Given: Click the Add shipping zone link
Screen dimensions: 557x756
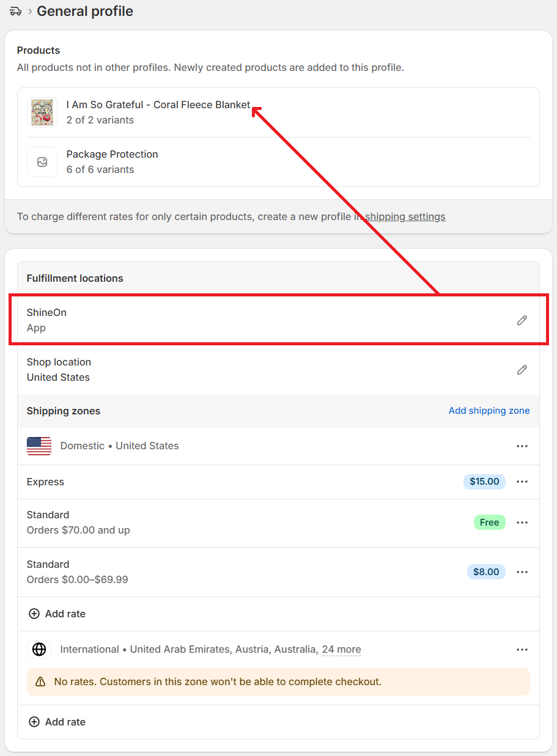Looking at the screenshot, I should pos(489,411).
